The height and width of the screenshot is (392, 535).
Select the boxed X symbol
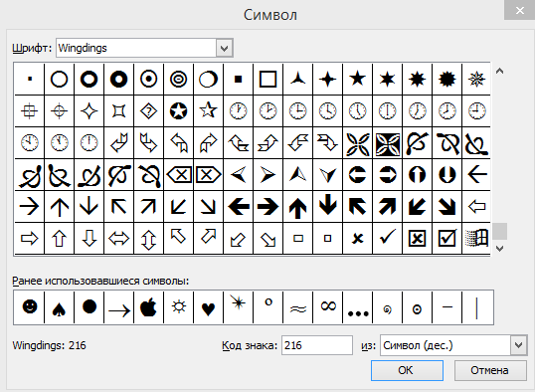pos(417,238)
